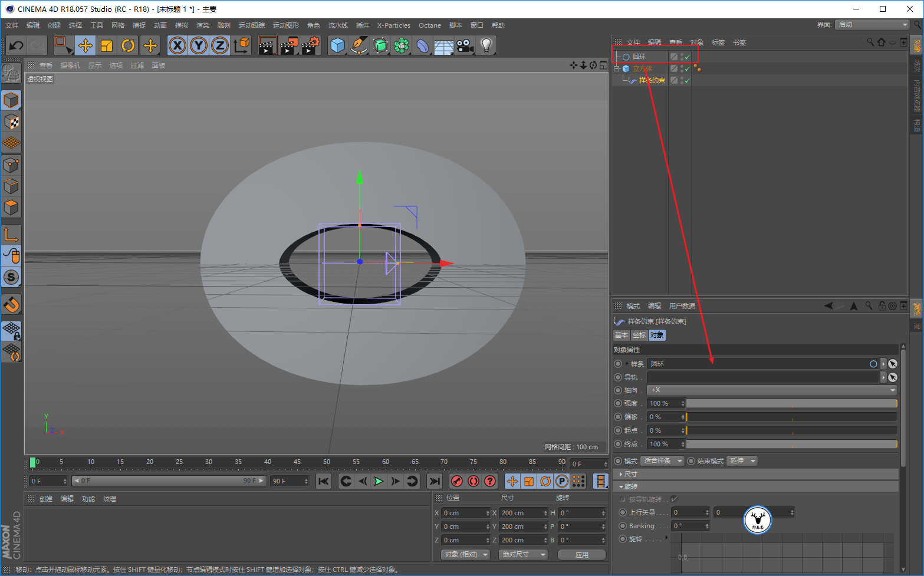Click the light bulb icon

(x=486, y=45)
